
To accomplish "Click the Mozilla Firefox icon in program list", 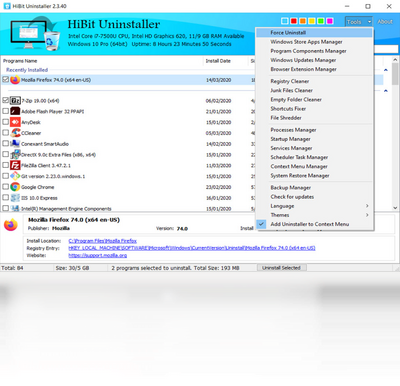I will [x=15, y=80].
